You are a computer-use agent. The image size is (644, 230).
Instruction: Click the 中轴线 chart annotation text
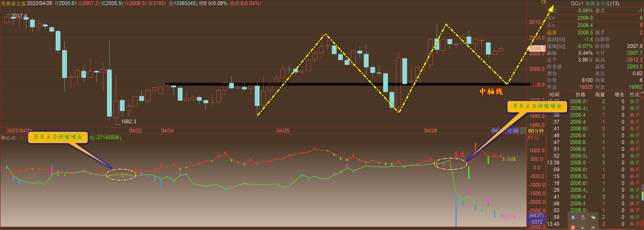(491, 92)
